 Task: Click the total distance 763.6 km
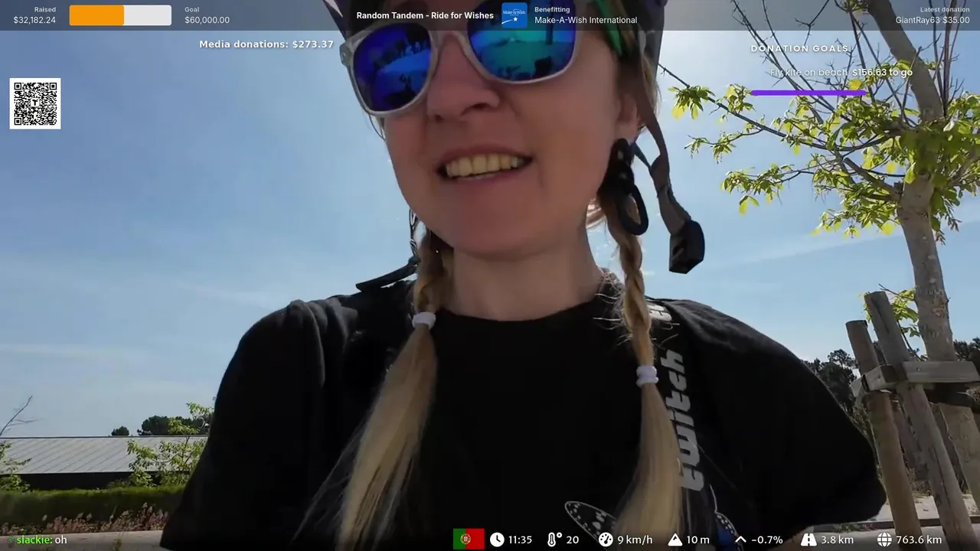[x=919, y=540]
